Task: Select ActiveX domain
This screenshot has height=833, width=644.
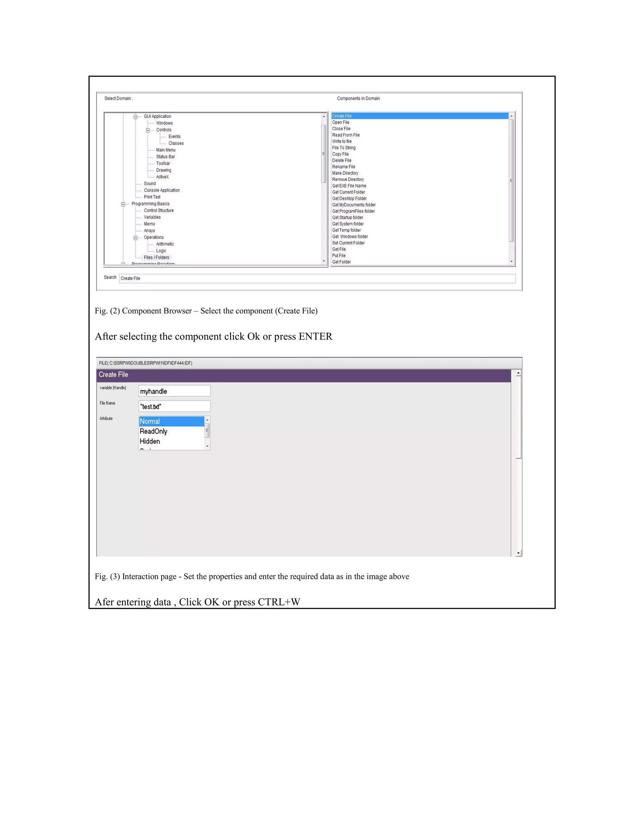Action: coord(162,177)
